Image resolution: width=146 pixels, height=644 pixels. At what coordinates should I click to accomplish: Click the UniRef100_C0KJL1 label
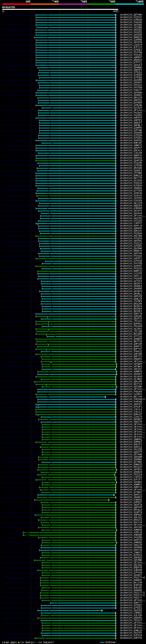(x=131, y=409)
